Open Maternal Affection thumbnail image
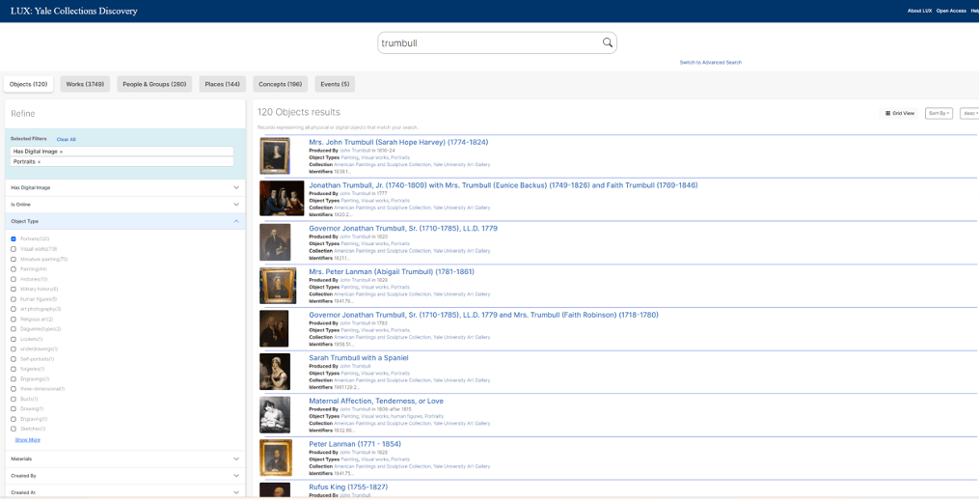The image size is (980, 502). (x=275, y=415)
